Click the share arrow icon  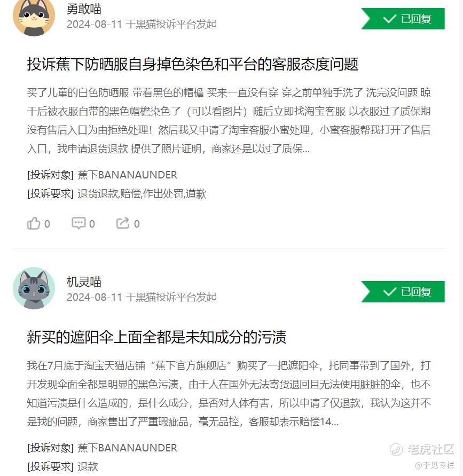pyautogui.click(x=123, y=223)
